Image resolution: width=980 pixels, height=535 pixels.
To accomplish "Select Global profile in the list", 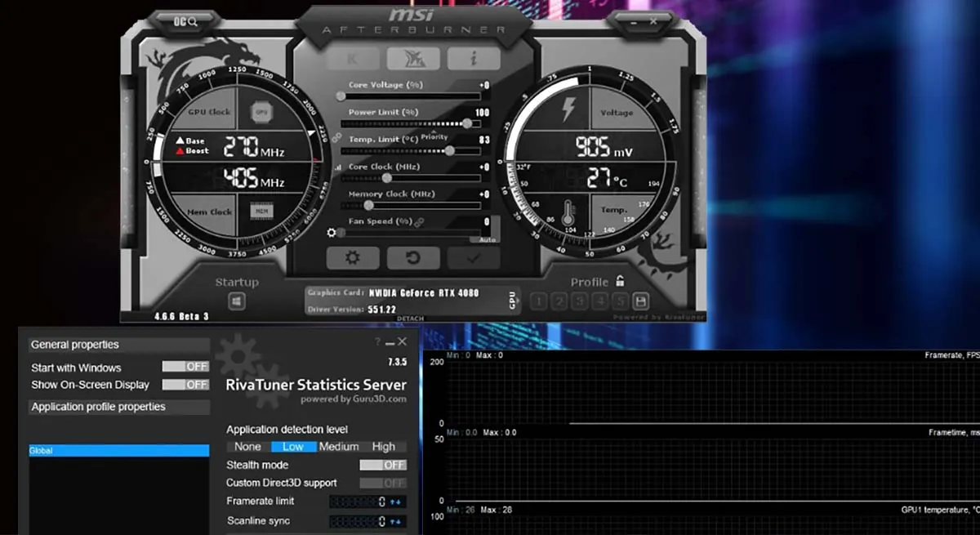I will pyautogui.click(x=119, y=451).
